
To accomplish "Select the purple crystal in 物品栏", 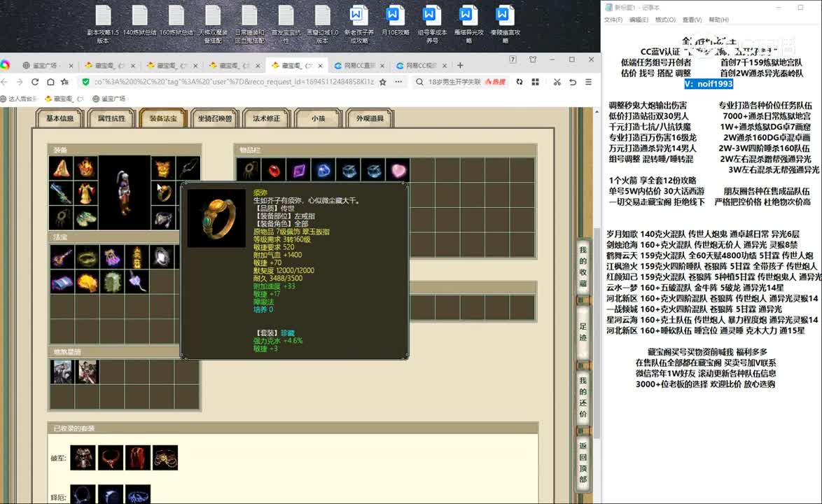I will (x=299, y=170).
